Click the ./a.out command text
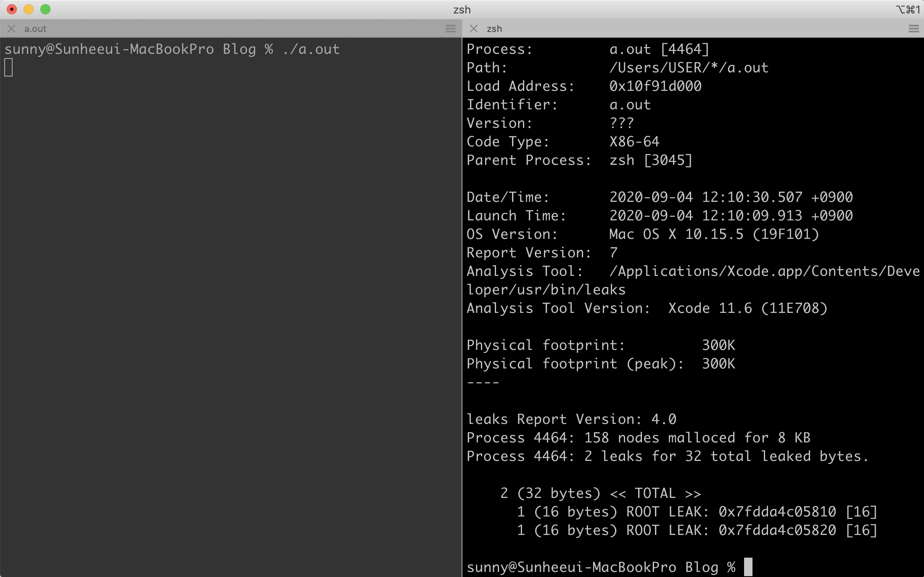This screenshot has height=577, width=924. (x=311, y=49)
